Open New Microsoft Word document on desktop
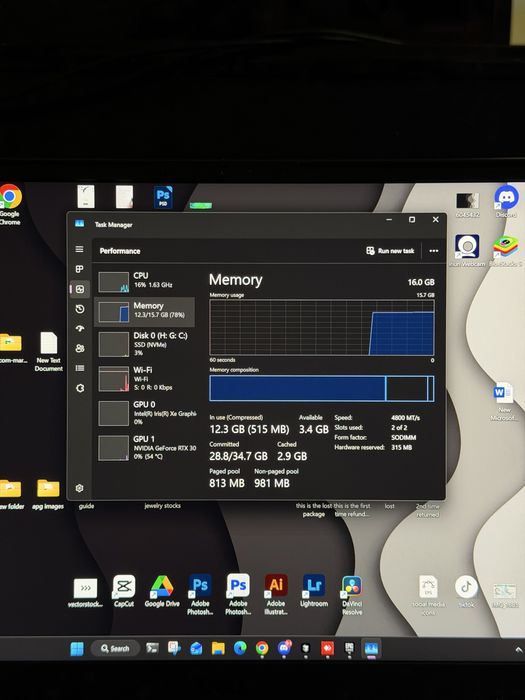This screenshot has width=525, height=700. (504, 401)
